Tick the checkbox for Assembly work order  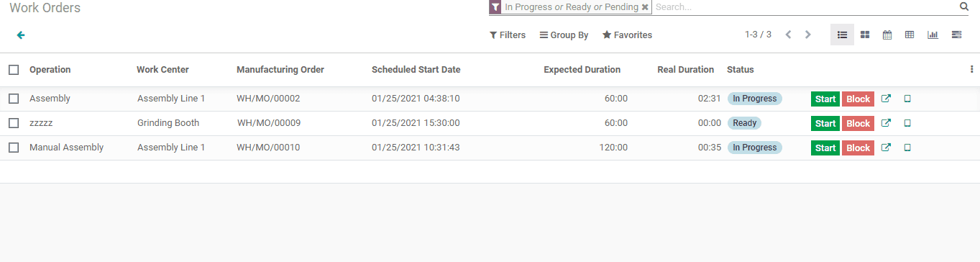14,99
